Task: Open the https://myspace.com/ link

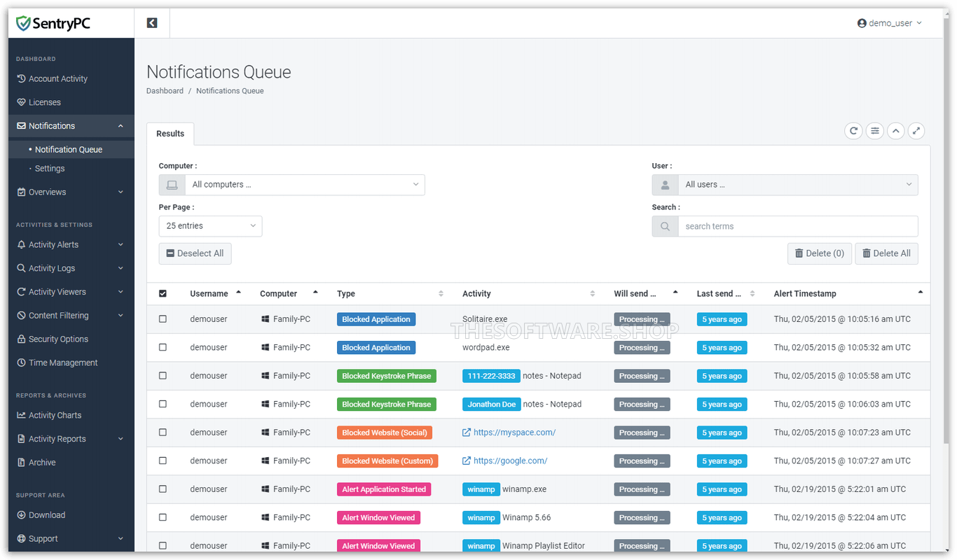Action: pyautogui.click(x=514, y=433)
